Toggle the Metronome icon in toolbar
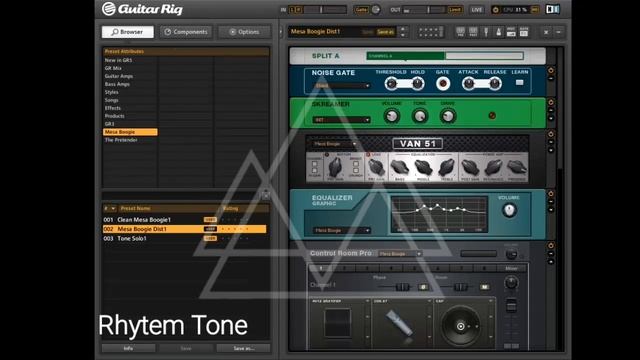This screenshot has height=360, width=640. 498,32
